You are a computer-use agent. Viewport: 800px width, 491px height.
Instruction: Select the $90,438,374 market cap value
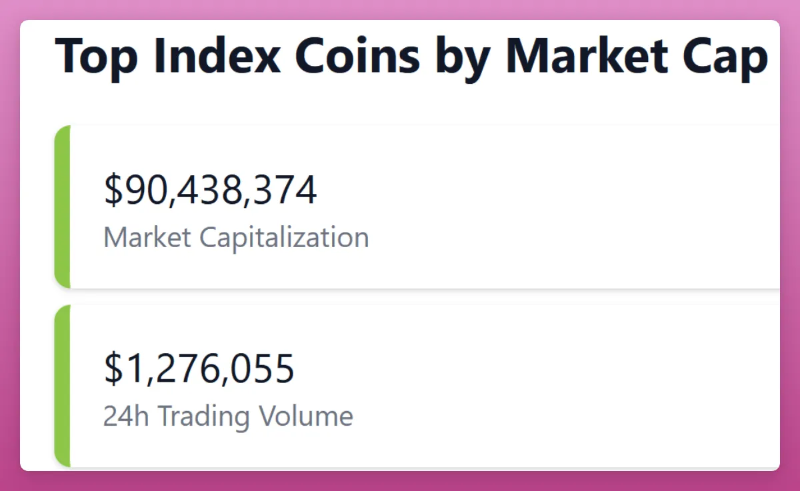coord(210,190)
